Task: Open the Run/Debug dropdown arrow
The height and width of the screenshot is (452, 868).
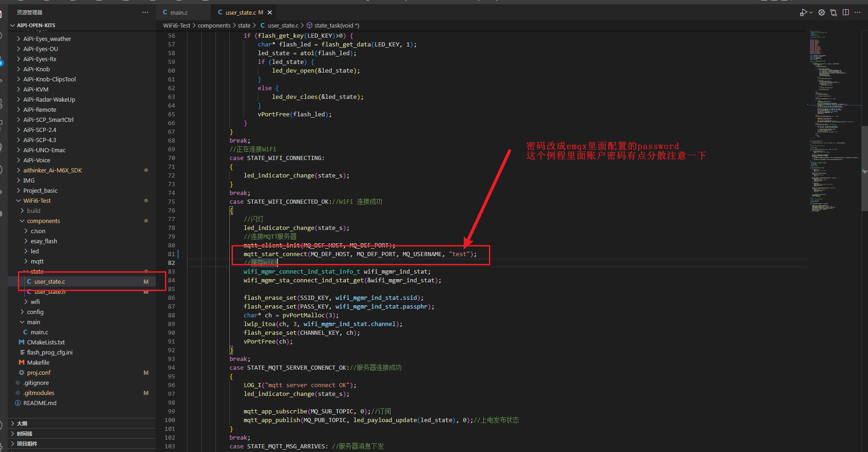Action: pyautogui.click(x=811, y=12)
